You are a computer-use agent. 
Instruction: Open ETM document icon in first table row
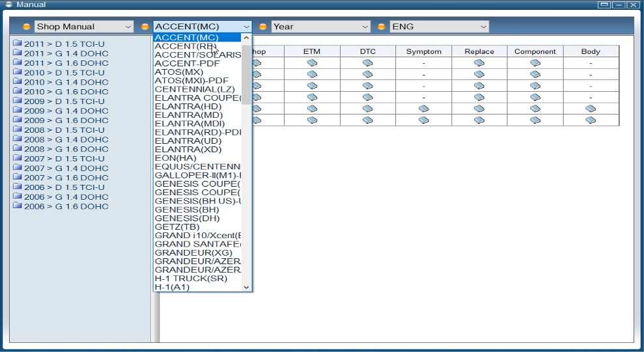pos(312,63)
